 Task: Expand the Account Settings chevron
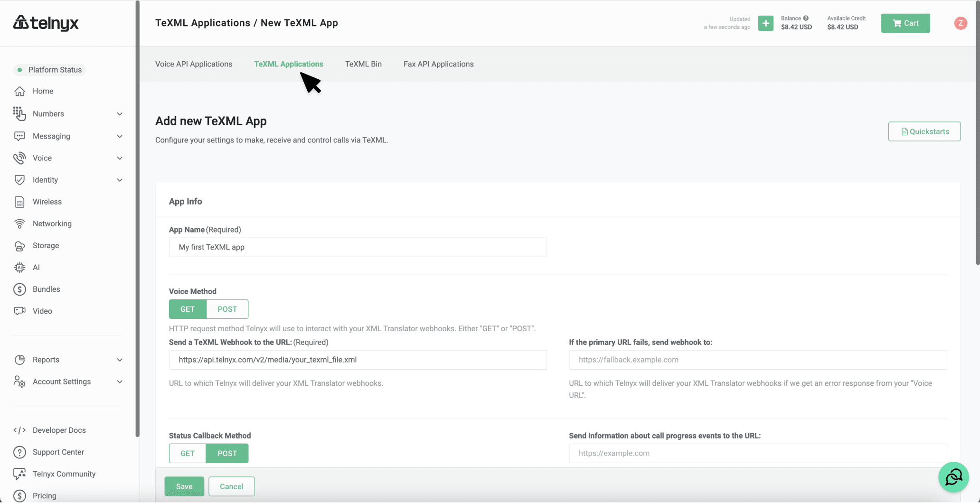coord(120,382)
